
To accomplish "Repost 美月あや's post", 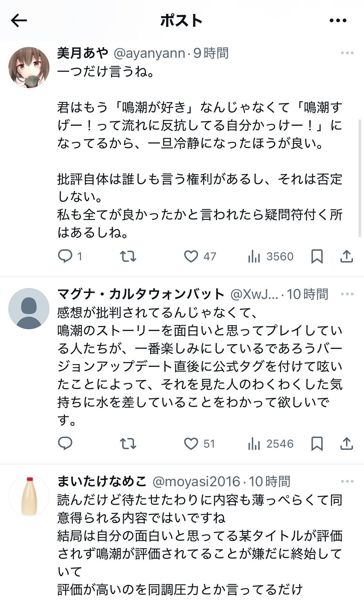I will (128, 256).
